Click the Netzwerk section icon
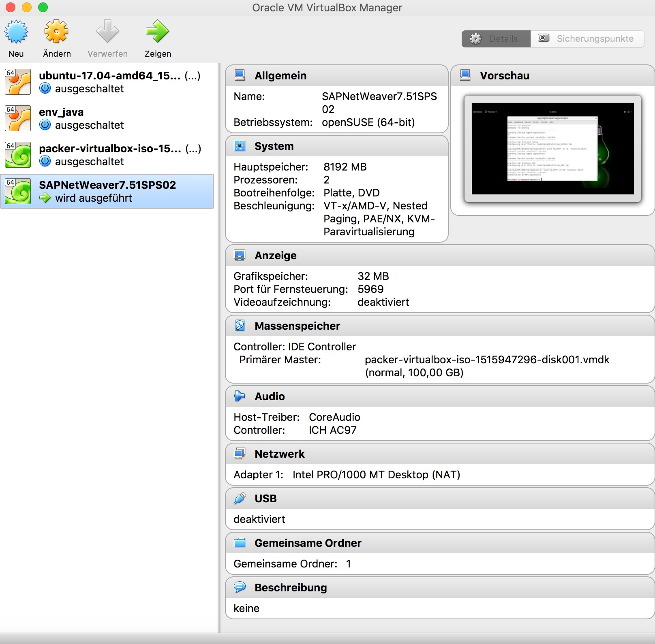The image size is (655, 644). click(x=240, y=454)
